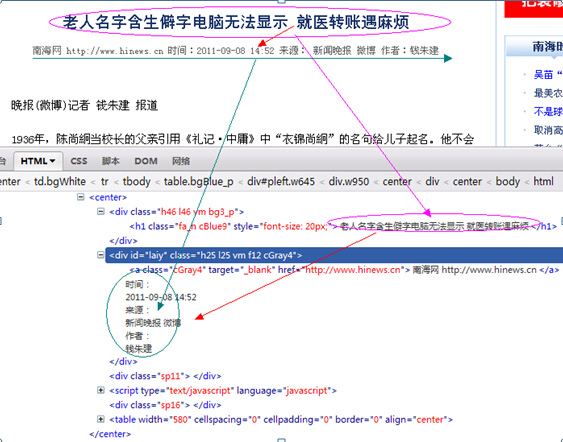Screen dimensions: 563x442
Task: Select td.bgWhite in the breadcrumb path
Action: click(60, 182)
